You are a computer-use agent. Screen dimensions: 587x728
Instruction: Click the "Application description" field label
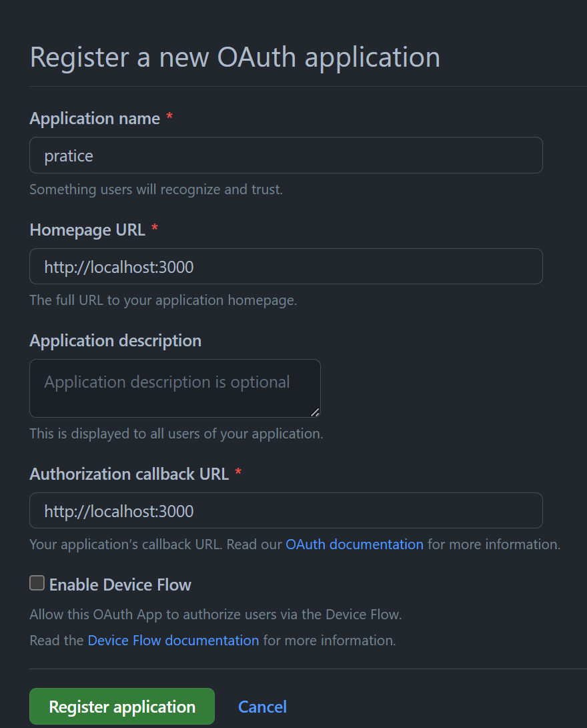[115, 341]
